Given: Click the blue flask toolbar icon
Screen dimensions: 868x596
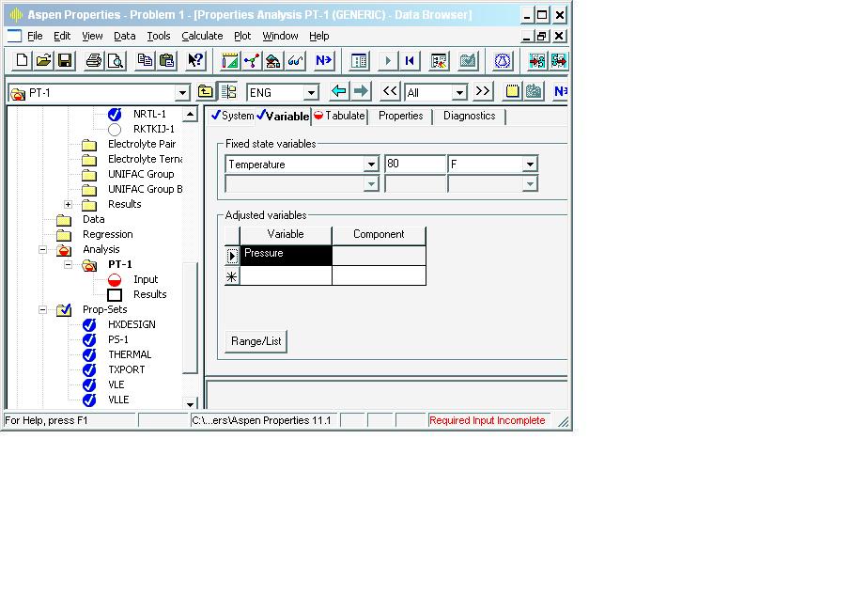Looking at the screenshot, I should [503, 60].
